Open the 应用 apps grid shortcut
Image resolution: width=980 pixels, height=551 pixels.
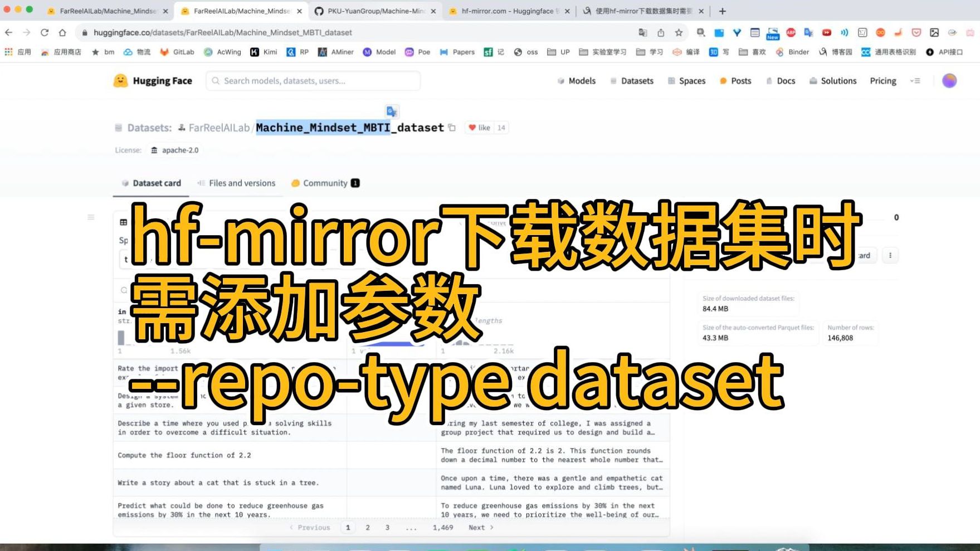pyautogui.click(x=18, y=52)
